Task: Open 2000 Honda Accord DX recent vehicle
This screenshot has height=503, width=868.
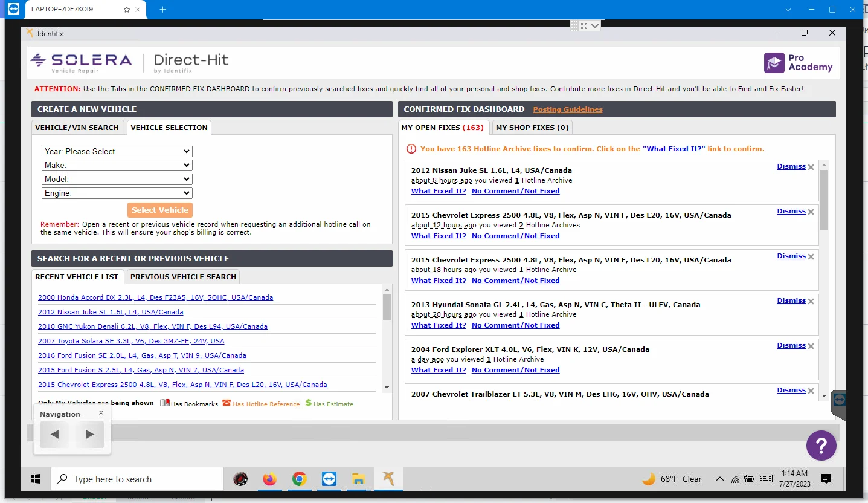Action: [155, 297]
